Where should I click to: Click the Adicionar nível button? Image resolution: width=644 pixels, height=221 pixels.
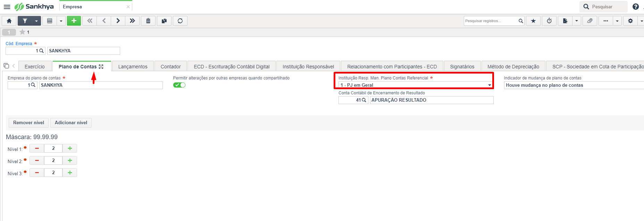(x=71, y=122)
